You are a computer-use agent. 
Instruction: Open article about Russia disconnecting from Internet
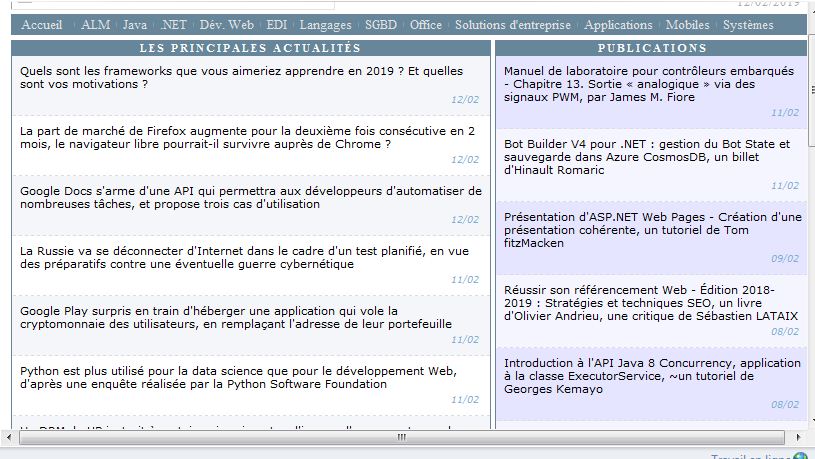[244, 257]
